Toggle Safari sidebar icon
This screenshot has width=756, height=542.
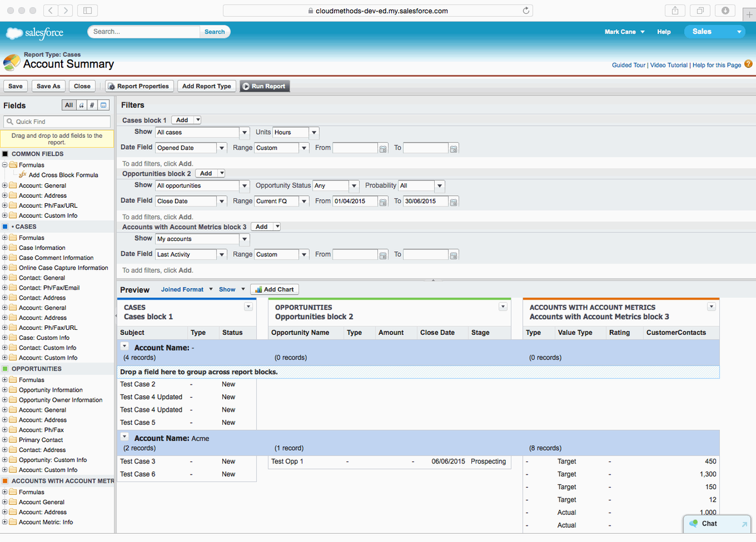tap(87, 11)
